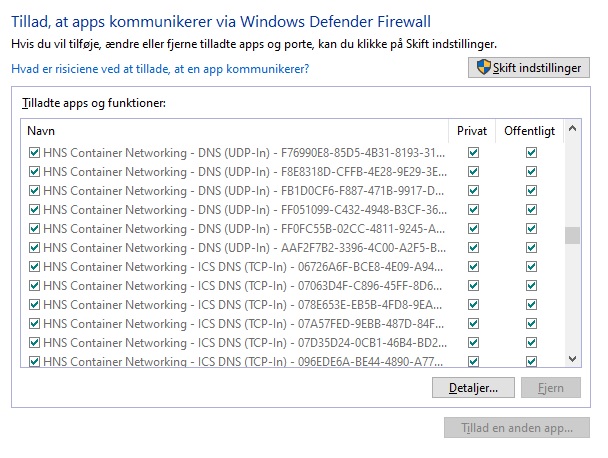Toggle Offentligt checkbox for FF051099-C432 rule
Screen dimensions: 608x458
point(531,209)
